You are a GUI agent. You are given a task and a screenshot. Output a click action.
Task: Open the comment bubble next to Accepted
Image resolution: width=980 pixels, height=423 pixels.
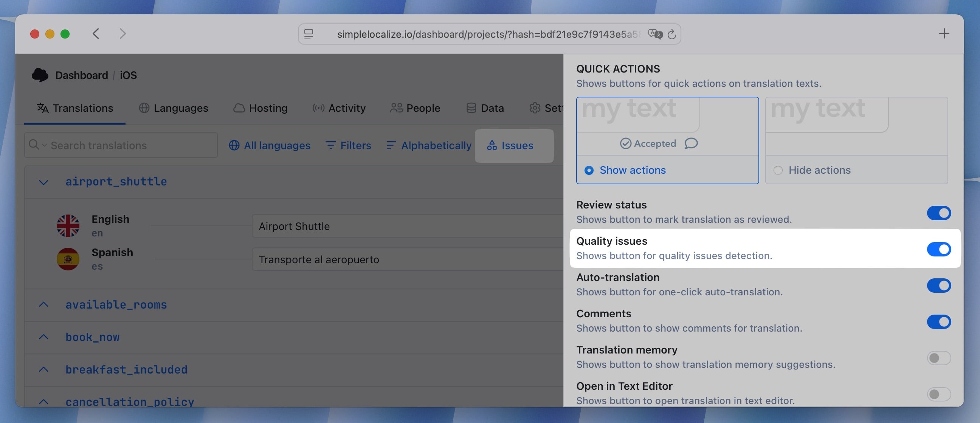click(691, 144)
